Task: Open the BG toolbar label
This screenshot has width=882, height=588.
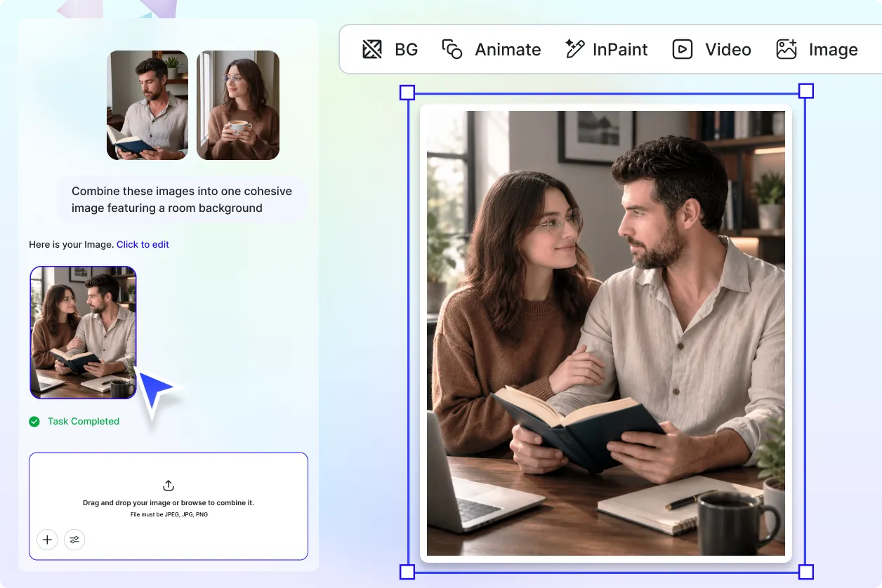Action: (407, 50)
